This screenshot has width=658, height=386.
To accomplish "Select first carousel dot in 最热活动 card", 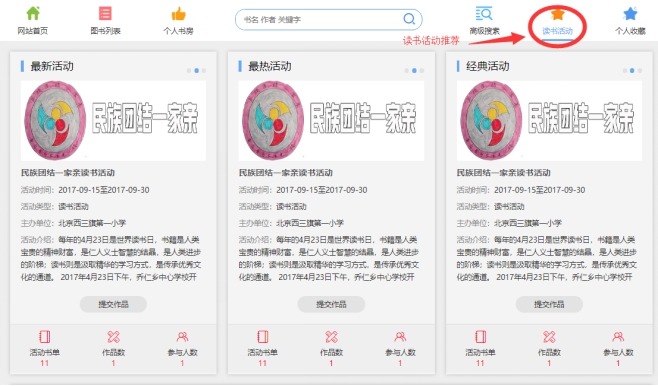I will pos(407,70).
